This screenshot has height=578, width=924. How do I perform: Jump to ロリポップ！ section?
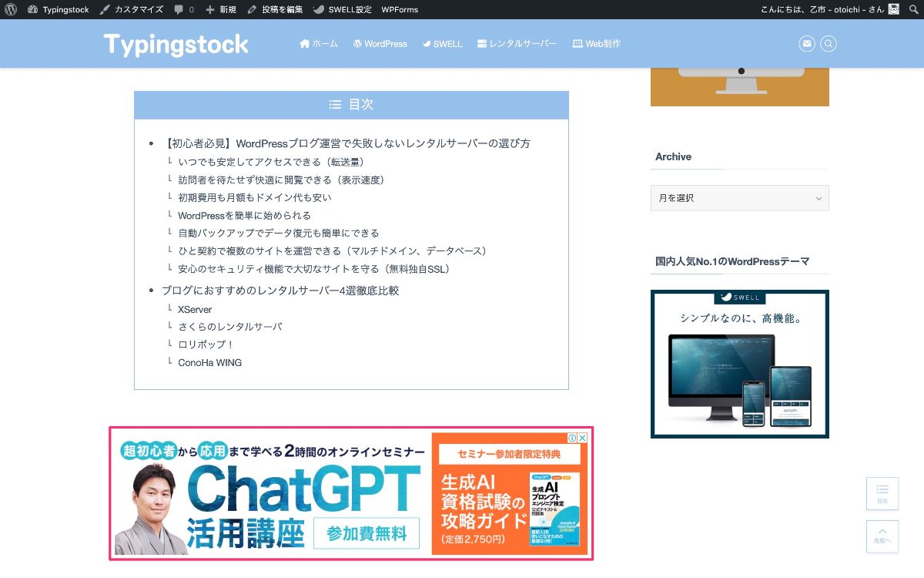206,344
